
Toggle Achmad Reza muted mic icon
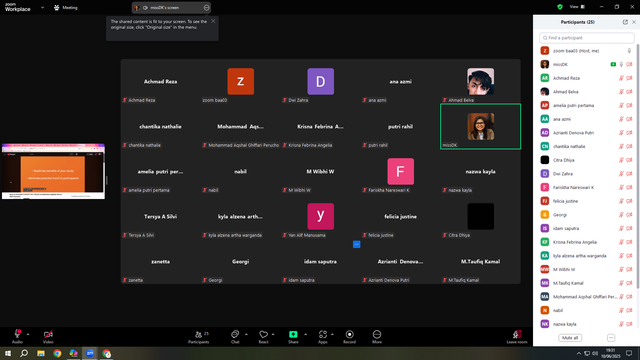point(621,78)
